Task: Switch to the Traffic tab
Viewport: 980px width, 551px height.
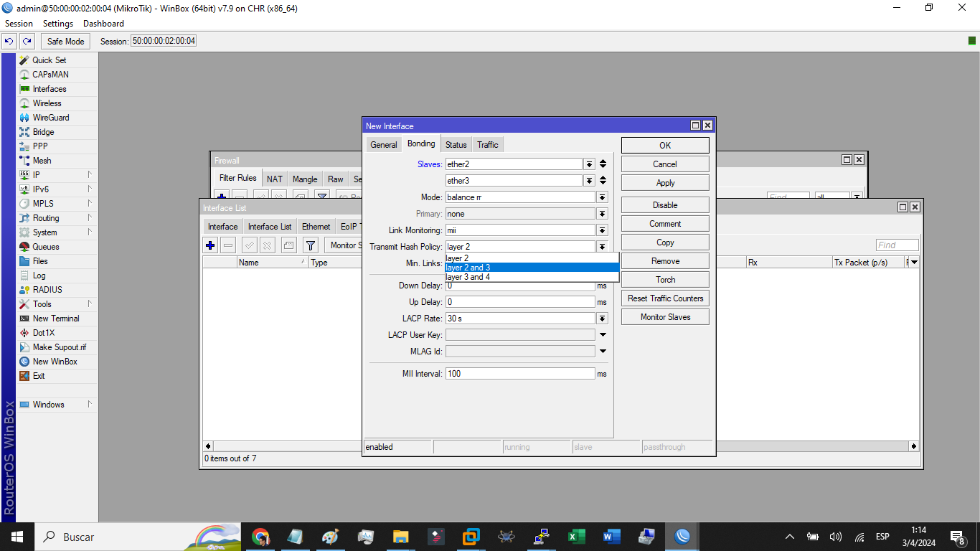Action: [488, 145]
